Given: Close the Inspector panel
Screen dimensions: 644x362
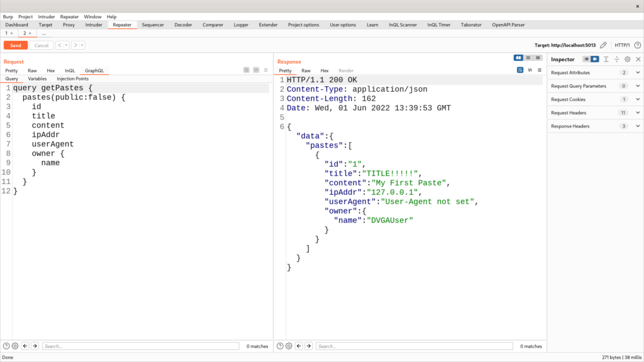Looking at the screenshot, I should (638, 59).
